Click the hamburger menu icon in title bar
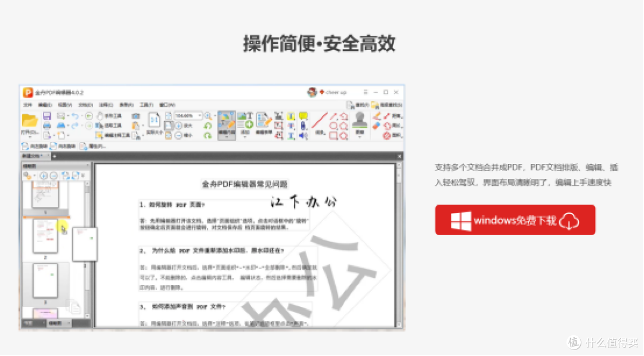Image resolution: width=644 pixels, height=356 pixels. click(366, 92)
